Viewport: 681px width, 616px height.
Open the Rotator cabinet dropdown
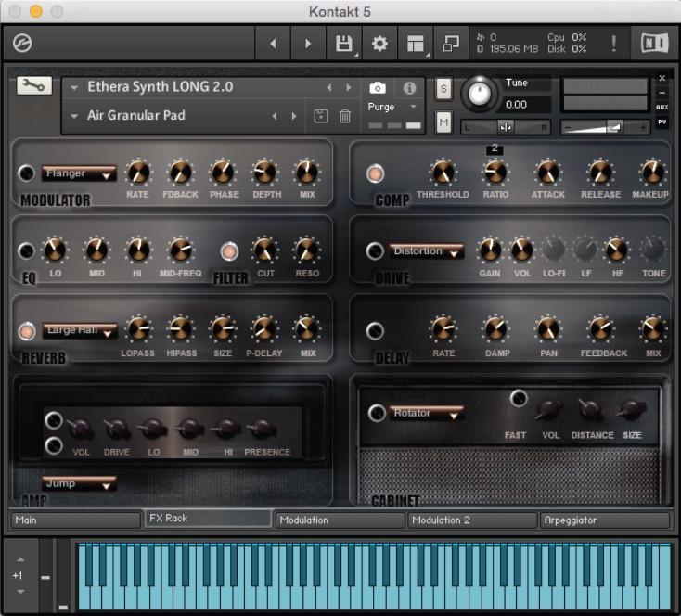point(426,413)
